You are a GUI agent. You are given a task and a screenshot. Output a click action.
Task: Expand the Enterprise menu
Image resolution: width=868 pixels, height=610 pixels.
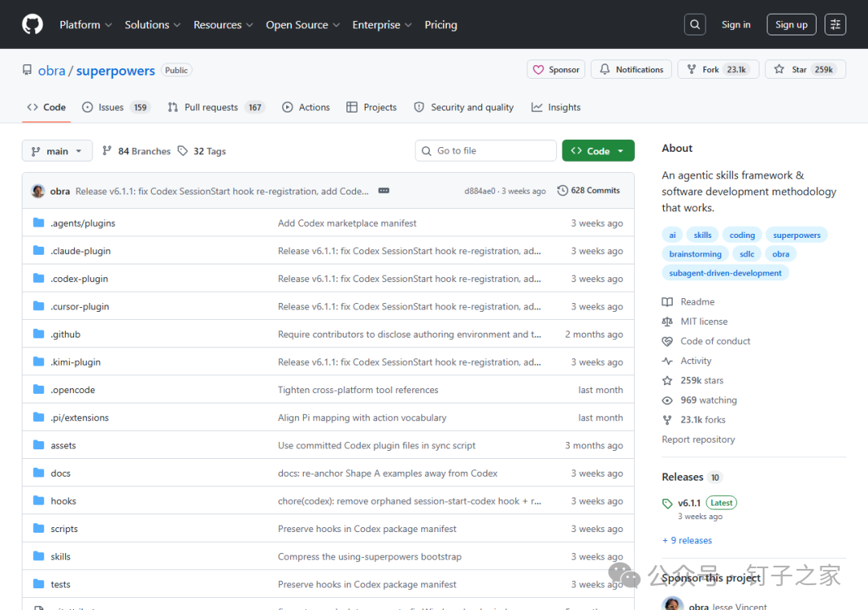(382, 25)
